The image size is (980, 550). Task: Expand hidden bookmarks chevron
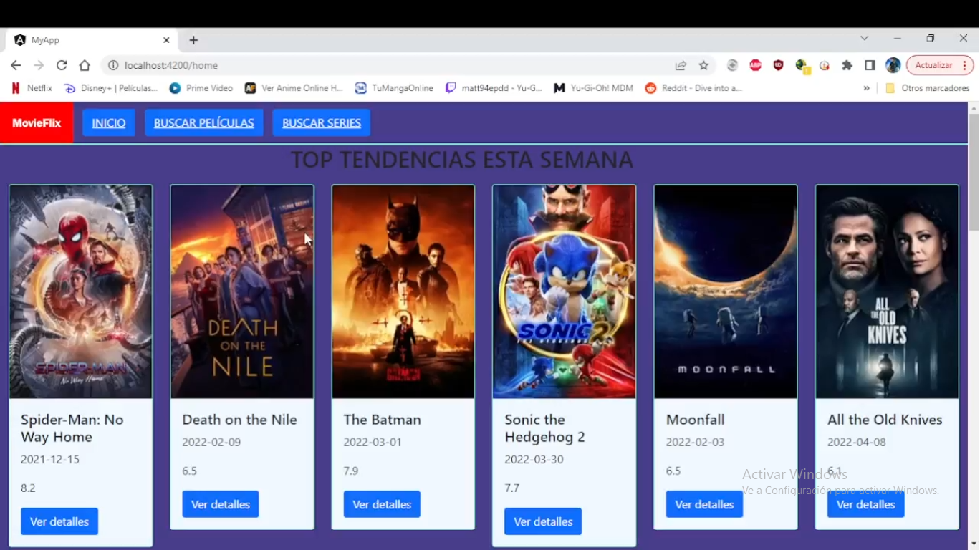point(866,88)
